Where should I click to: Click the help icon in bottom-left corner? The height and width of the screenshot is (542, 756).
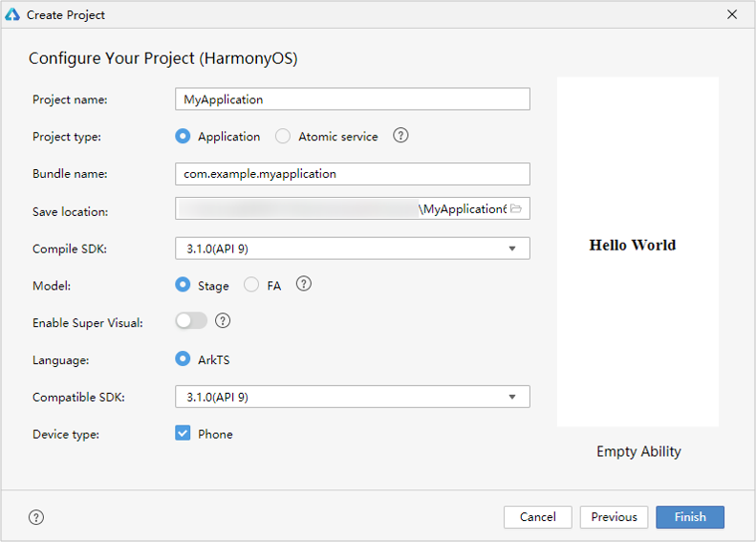point(36,517)
